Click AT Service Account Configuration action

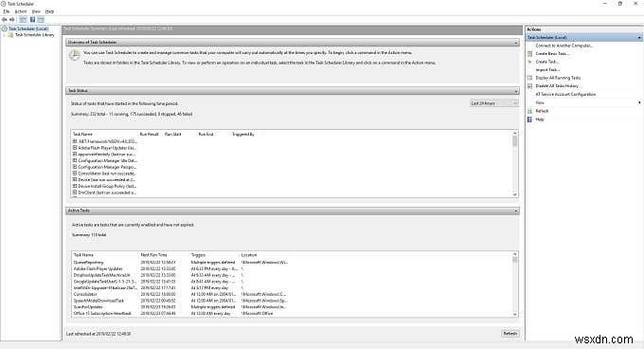(x=565, y=94)
